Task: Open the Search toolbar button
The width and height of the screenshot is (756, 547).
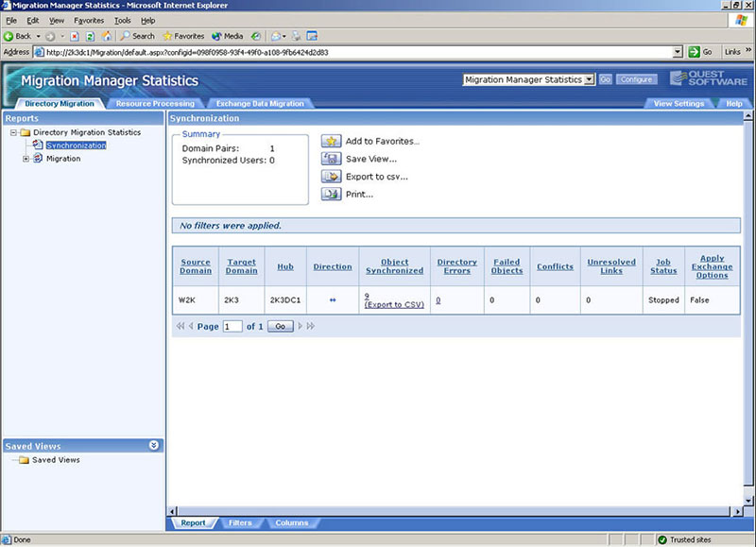Action: coord(138,36)
